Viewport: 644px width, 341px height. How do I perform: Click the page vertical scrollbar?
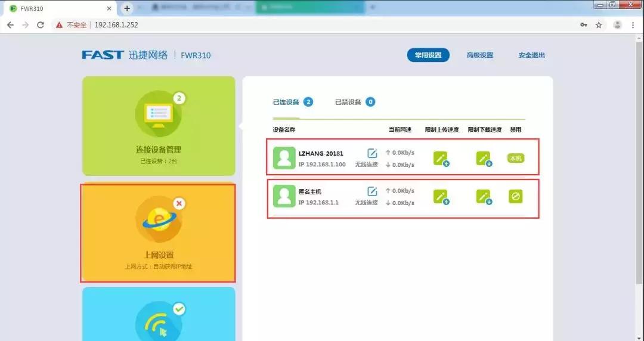(639, 162)
